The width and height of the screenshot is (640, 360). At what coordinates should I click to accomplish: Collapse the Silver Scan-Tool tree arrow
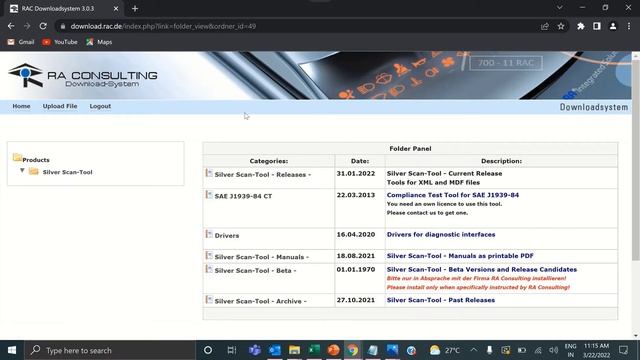pyautogui.click(x=22, y=171)
